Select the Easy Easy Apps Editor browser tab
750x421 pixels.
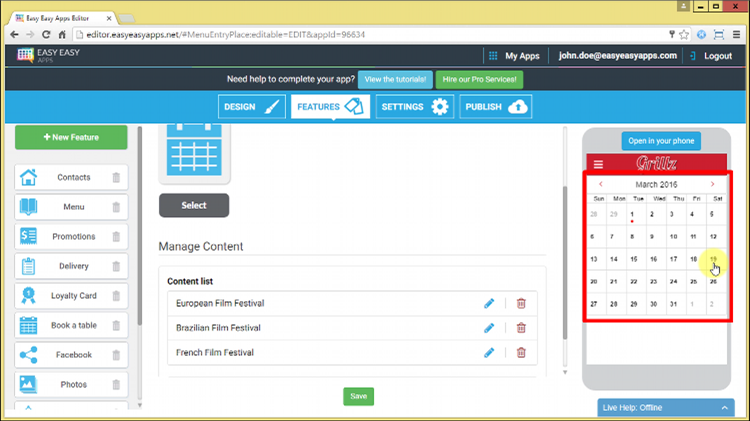click(x=60, y=18)
